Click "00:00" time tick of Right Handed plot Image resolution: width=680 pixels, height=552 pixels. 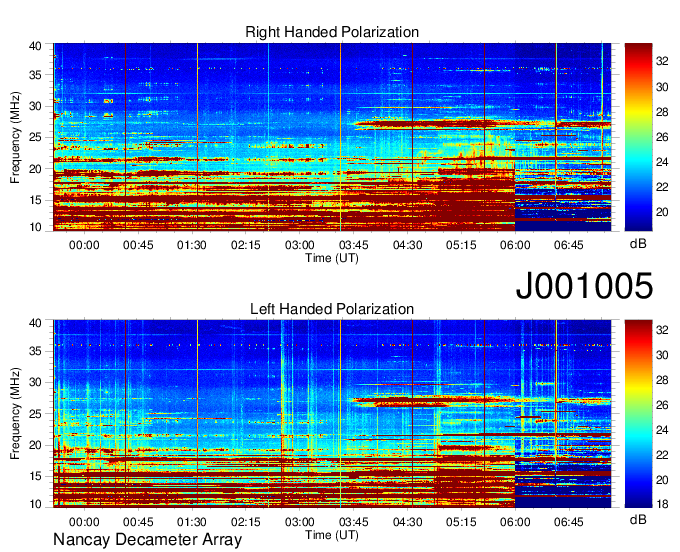tap(84, 245)
